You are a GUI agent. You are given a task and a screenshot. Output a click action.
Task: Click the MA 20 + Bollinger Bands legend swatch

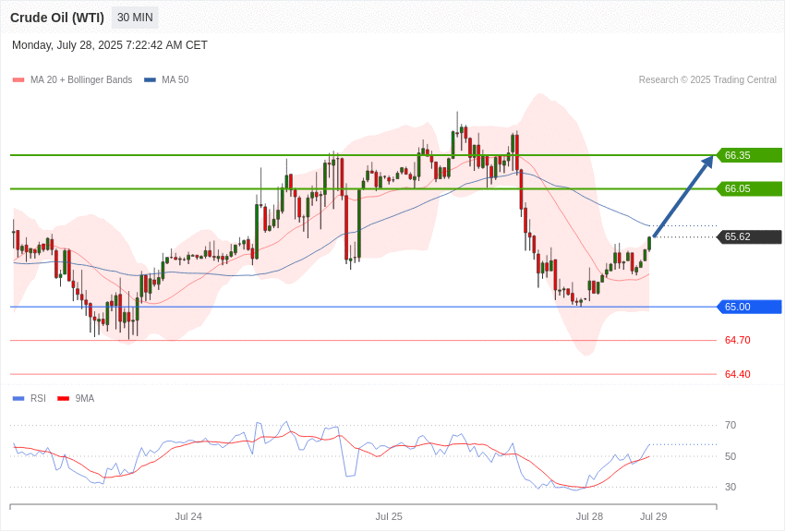(x=18, y=80)
